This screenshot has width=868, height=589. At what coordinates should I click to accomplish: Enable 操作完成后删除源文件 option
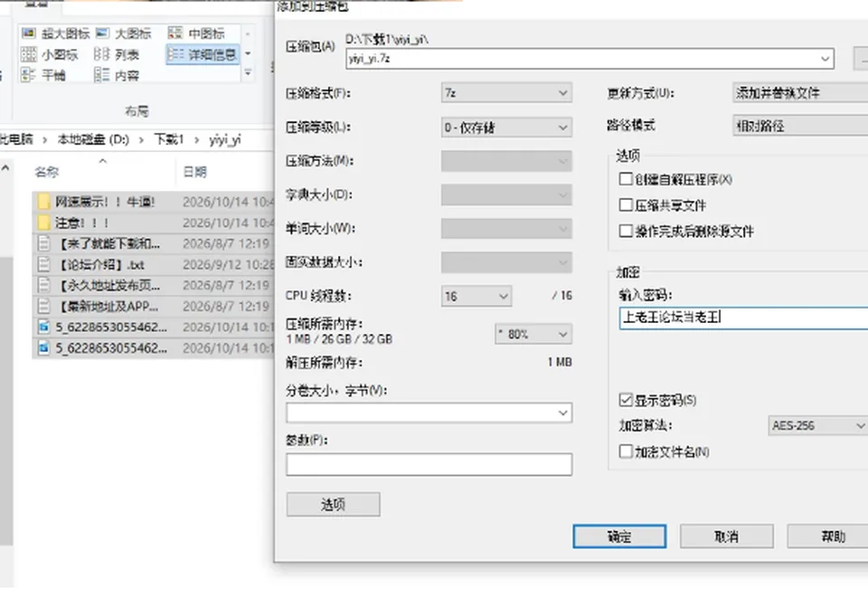pos(626,231)
